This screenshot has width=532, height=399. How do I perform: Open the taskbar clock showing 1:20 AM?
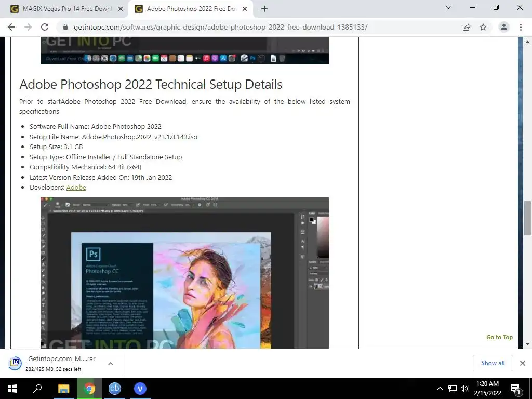tap(487, 389)
